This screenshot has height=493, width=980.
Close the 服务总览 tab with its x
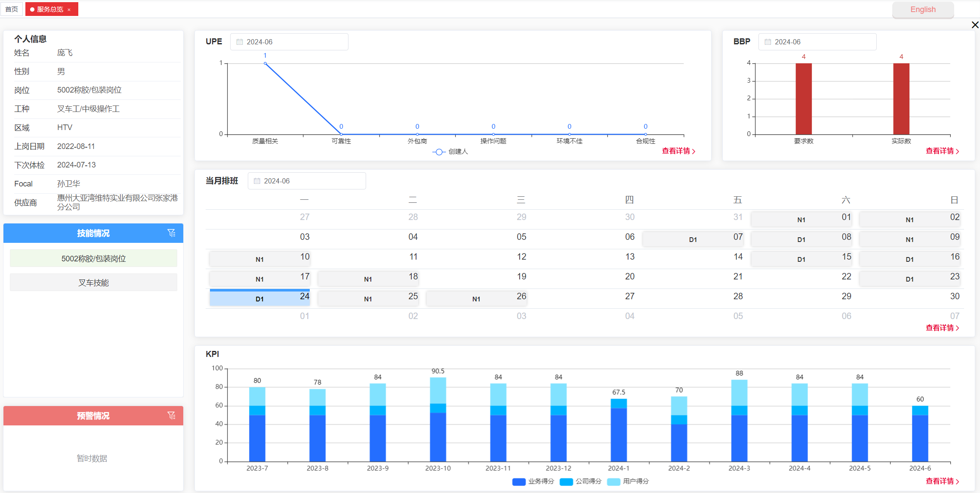tap(69, 9)
